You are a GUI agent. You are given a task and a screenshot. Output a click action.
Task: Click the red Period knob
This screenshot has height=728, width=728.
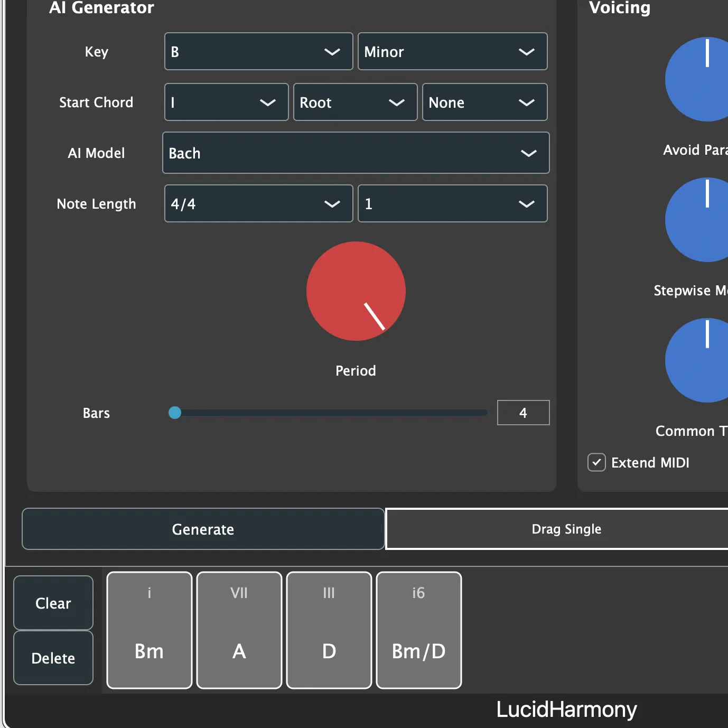tap(356, 291)
